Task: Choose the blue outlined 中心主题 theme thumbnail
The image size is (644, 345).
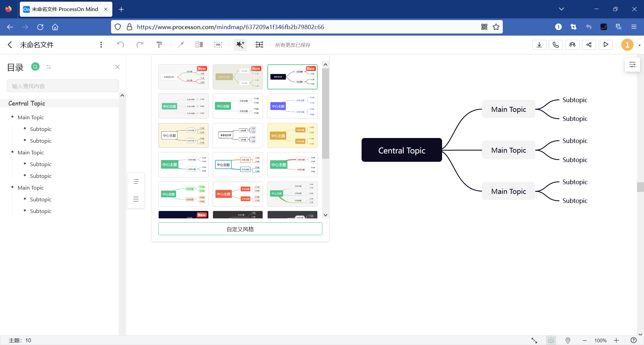Action: [238, 165]
